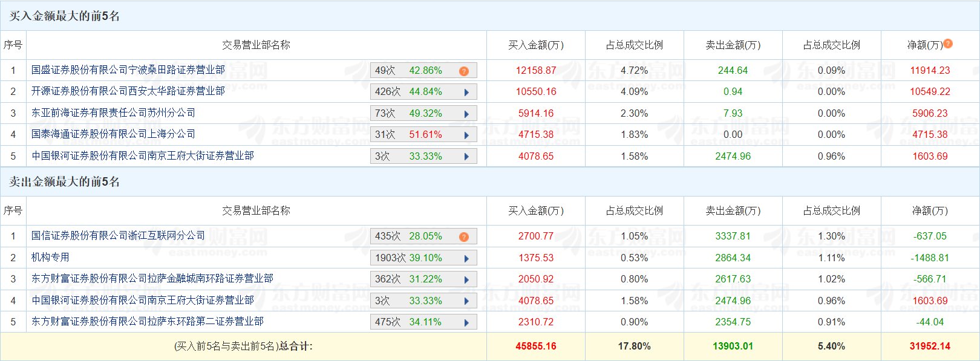Viewport: 980px width, 361px height.
Task: Click the orange info icon in the 国信证券 row
Action: (x=464, y=236)
